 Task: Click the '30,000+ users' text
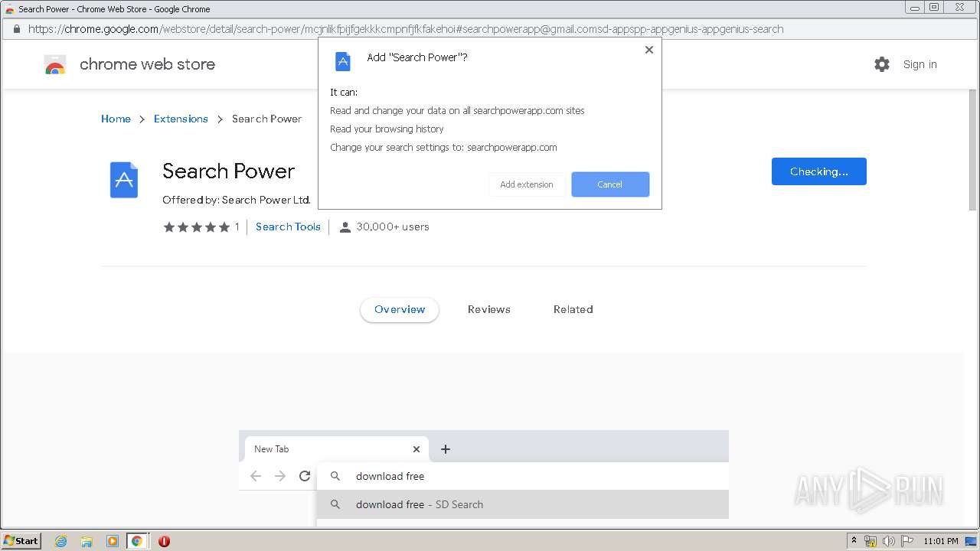coord(393,227)
